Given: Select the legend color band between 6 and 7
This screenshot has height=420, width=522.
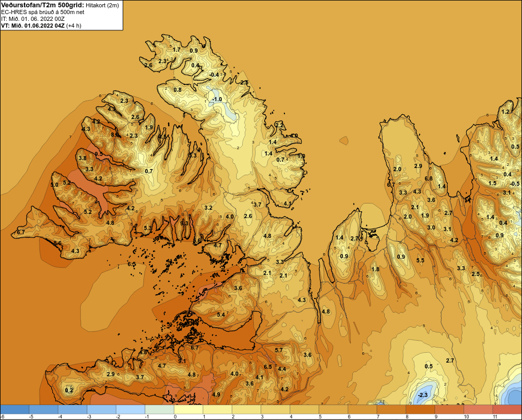Looking at the screenshot, I should (362, 410).
